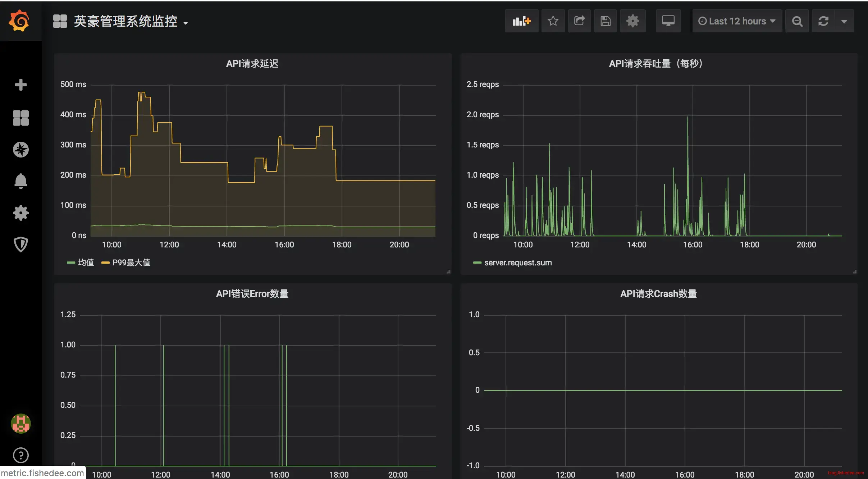
Task: Open the Explore compass icon
Action: (x=20, y=150)
